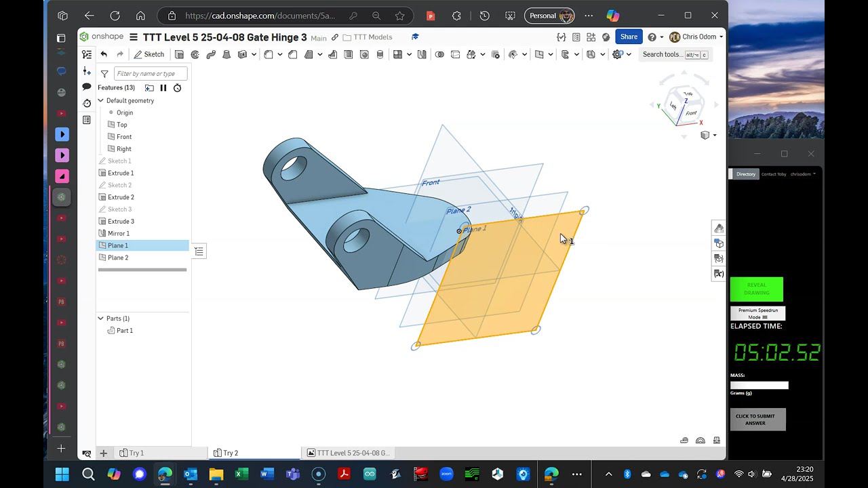The width and height of the screenshot is (868, 488).
Task: Open the Chris Odom account dropdown
Action: 697,37
